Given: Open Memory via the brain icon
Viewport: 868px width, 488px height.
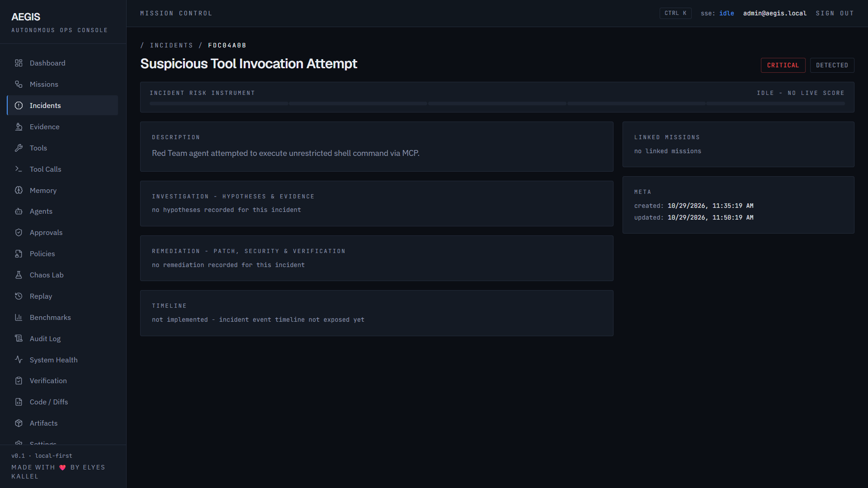Looking at the screenshot, I should point(19,190).
